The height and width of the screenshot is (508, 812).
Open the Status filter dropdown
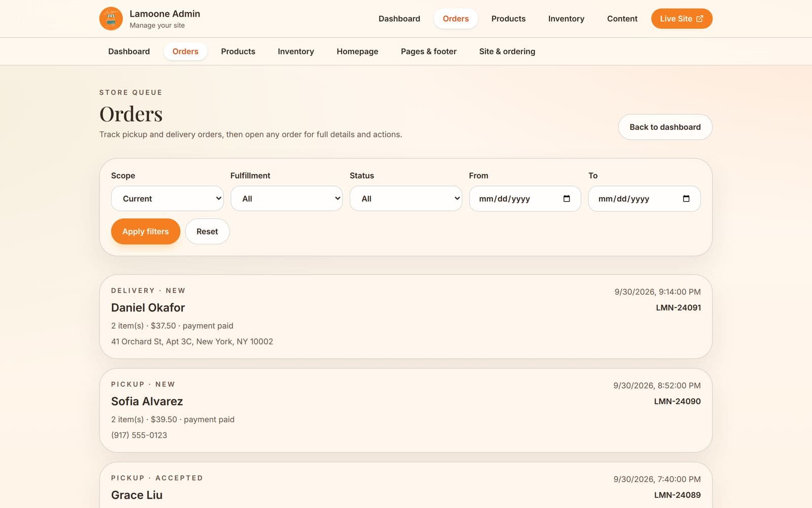[x=406, y=199]
